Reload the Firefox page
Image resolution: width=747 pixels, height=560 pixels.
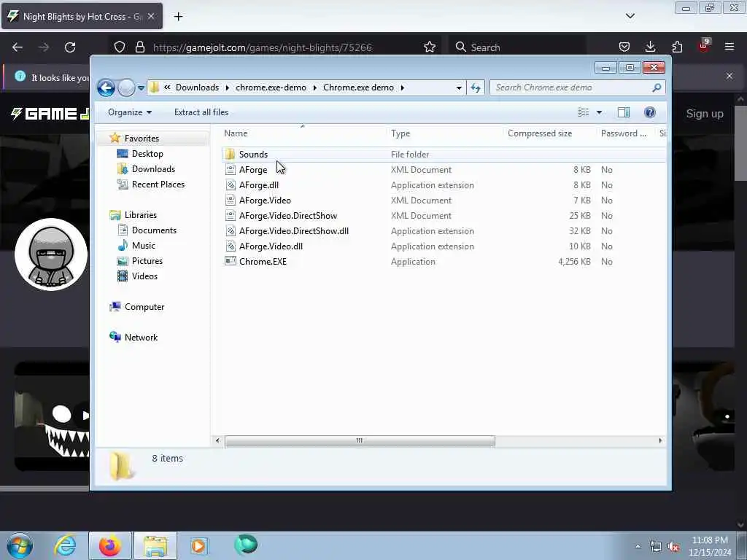coord(70,47)
